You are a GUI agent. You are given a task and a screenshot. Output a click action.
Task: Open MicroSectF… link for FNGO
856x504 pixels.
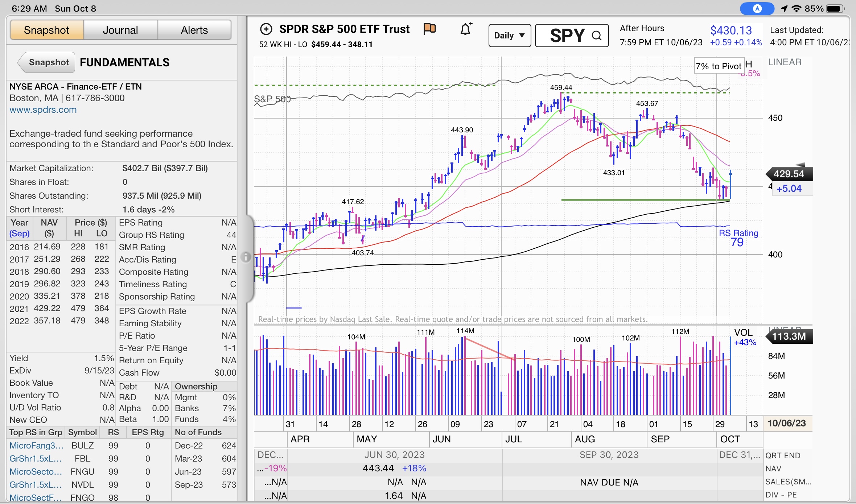tap(36, 497)
